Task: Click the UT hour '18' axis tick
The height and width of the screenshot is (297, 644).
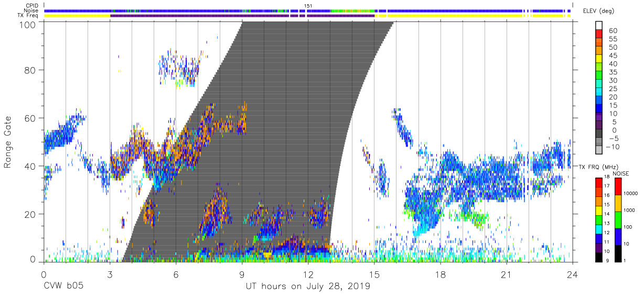Action: tap(440, 274)
